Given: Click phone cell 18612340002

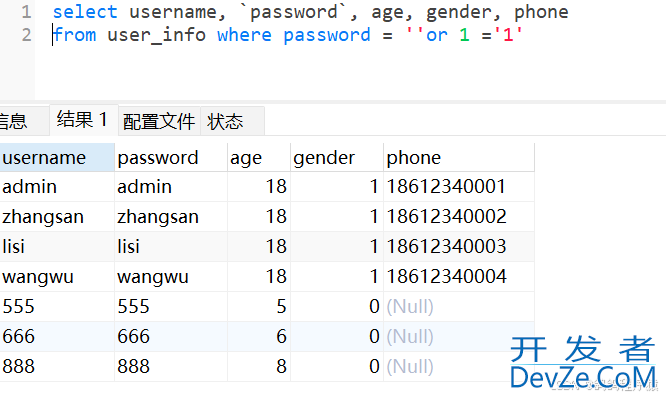Looking at the screenshot, I should click(459, 217).
